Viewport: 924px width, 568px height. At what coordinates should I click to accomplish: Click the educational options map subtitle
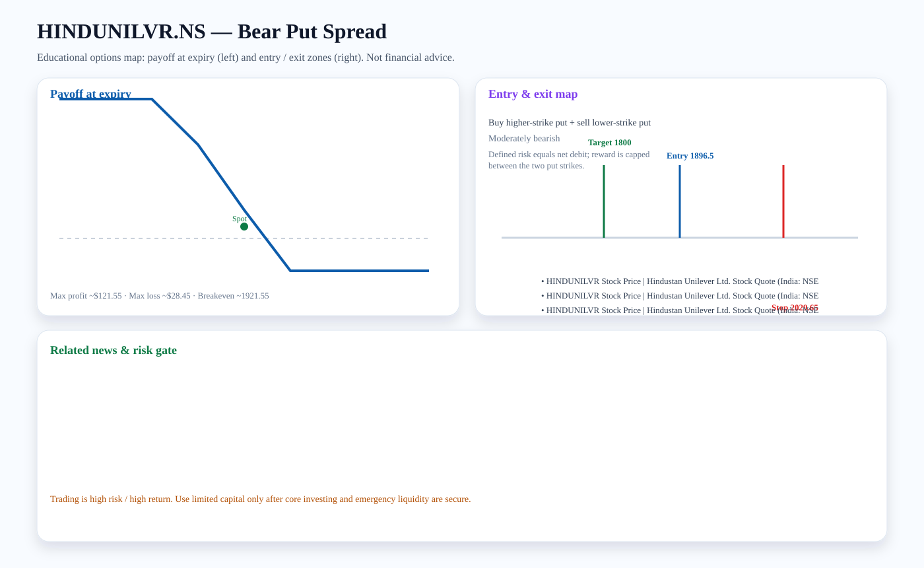[246, 57]
